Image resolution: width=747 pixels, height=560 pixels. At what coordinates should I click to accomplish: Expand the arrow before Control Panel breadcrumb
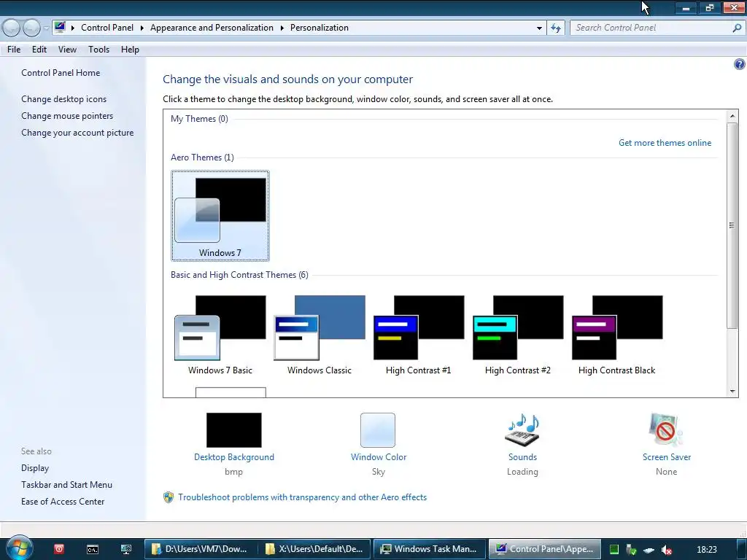click(73, 28)
